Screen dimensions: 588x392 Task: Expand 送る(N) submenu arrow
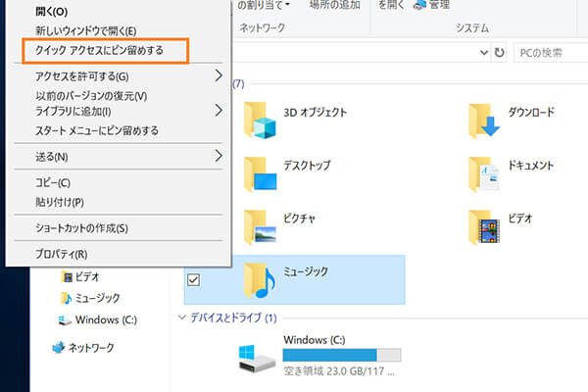coord(219,156)
